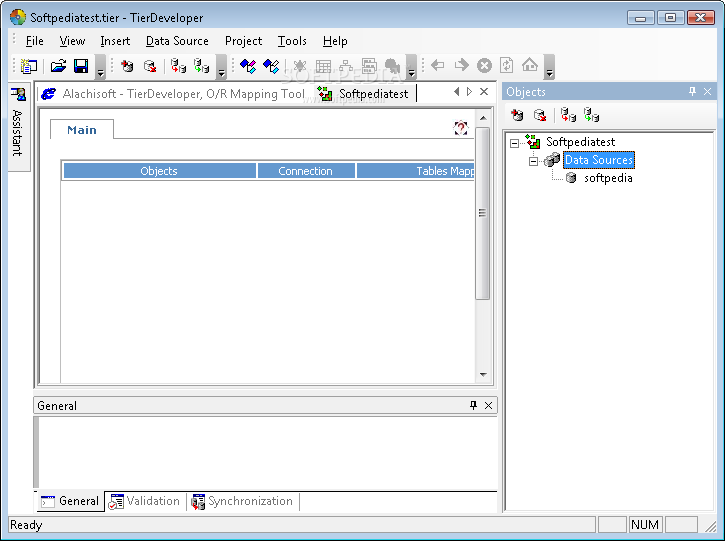This screenshot has width=725, height=541.
Task: Show the previous document tab with left arrow
Action: tap(456, 92)
